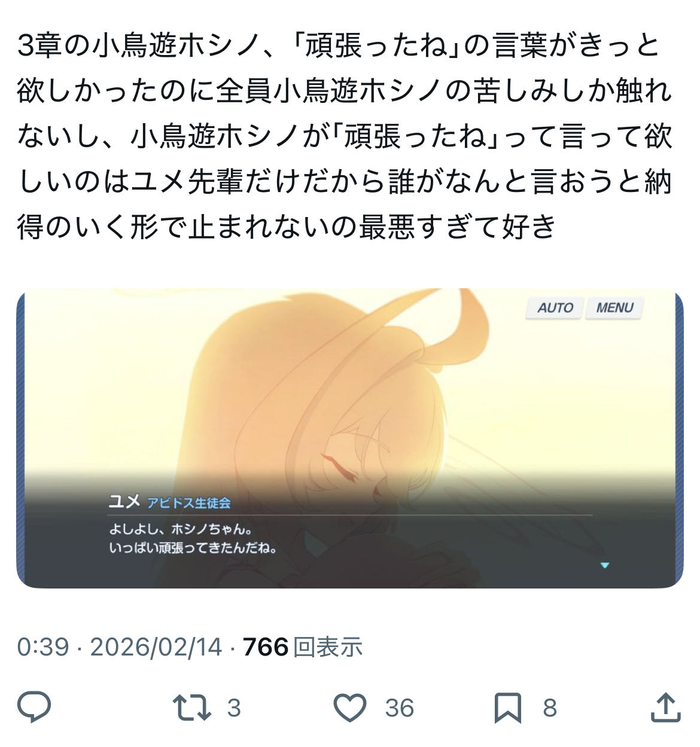Click the speaker name ユメ in dialogue box

[x=124, y=501]
